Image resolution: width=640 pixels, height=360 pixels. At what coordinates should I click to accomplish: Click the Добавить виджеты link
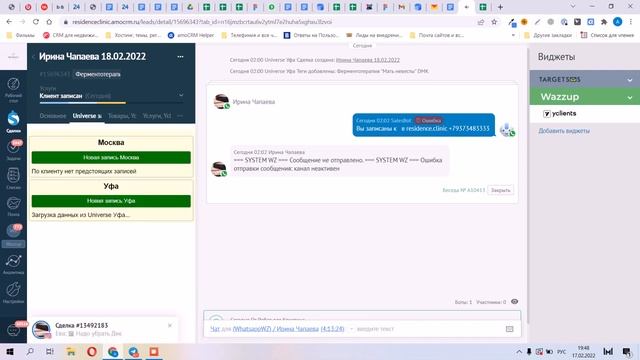564,131
